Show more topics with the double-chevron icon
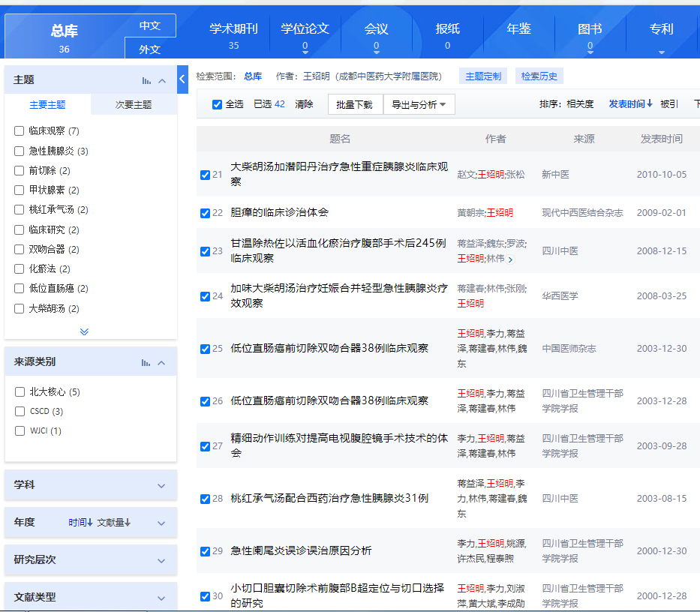 (84, 331)
